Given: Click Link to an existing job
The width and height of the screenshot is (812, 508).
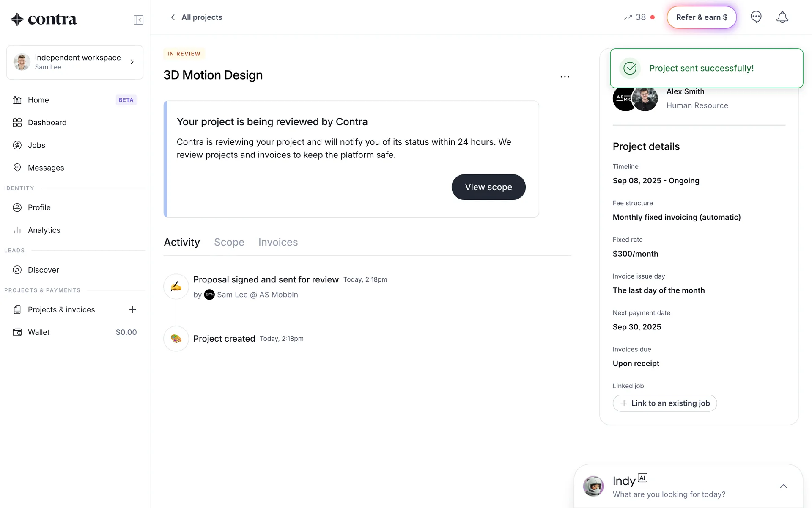Looking at the screenshot, I should tap(664, 403).
